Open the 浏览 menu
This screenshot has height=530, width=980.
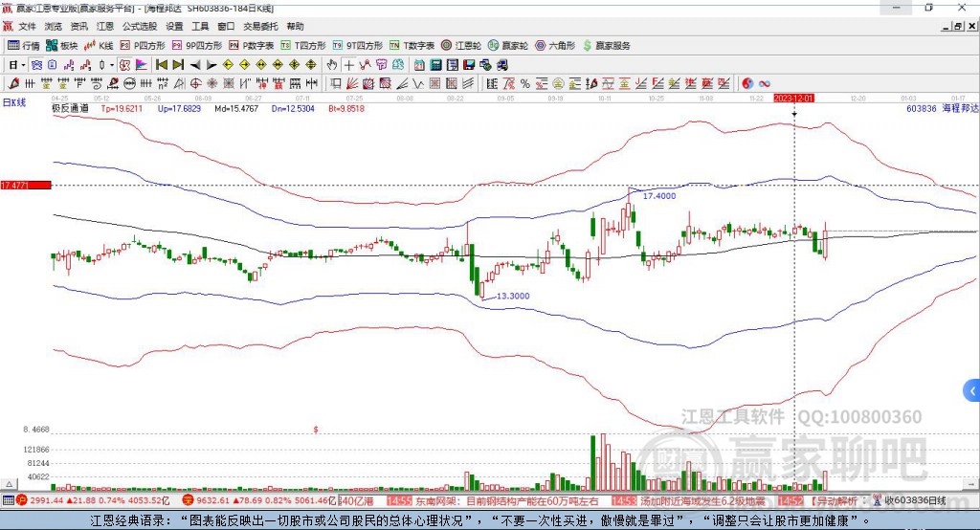coord(54,26)
